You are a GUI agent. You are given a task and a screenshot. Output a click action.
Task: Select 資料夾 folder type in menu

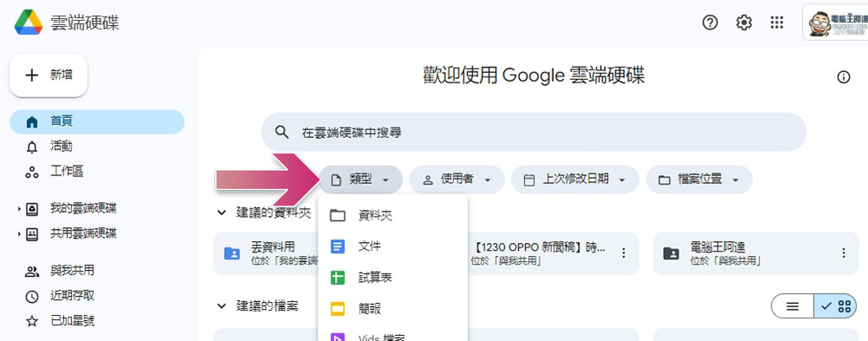393,216
